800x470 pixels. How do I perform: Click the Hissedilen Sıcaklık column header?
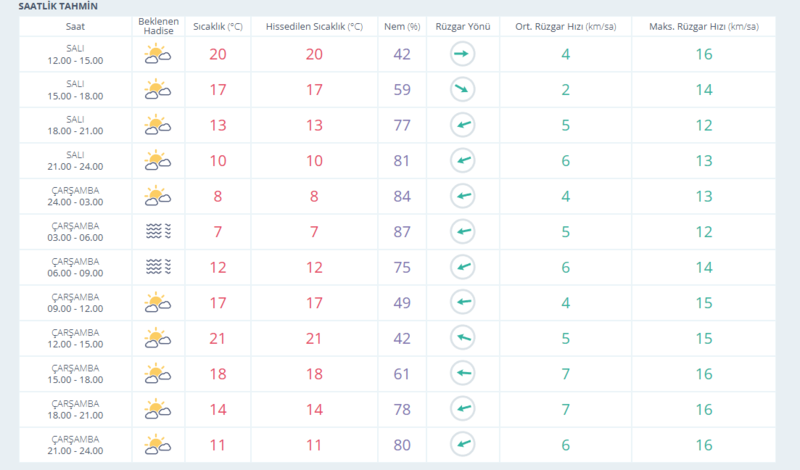point(312,25)
